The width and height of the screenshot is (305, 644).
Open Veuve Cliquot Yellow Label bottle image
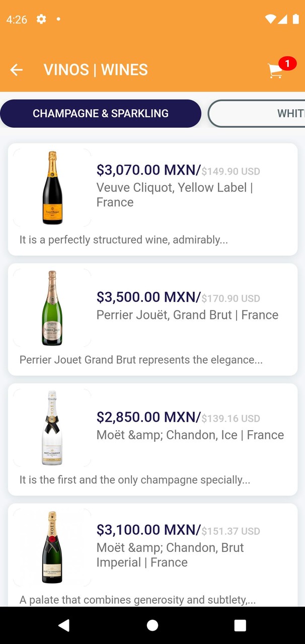tap(52, 188)
